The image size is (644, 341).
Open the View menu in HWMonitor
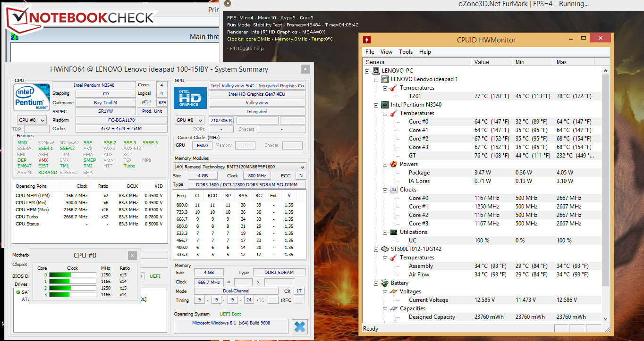click(386, 52)
